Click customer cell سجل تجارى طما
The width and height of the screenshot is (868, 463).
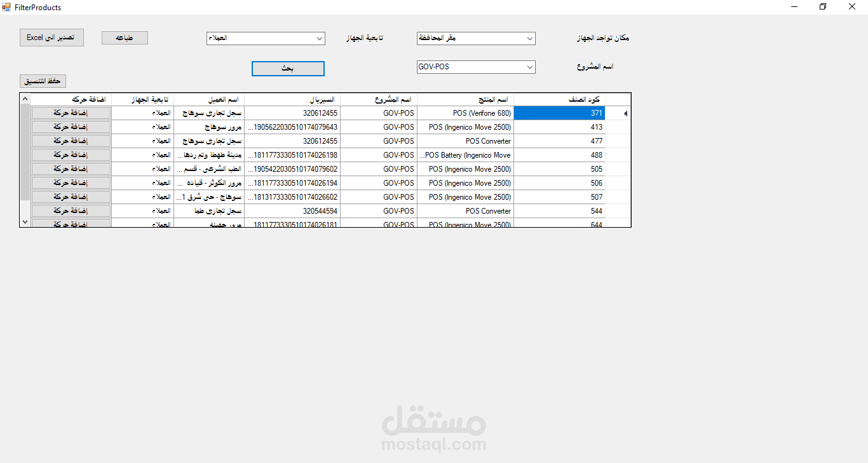click(209, 211)
